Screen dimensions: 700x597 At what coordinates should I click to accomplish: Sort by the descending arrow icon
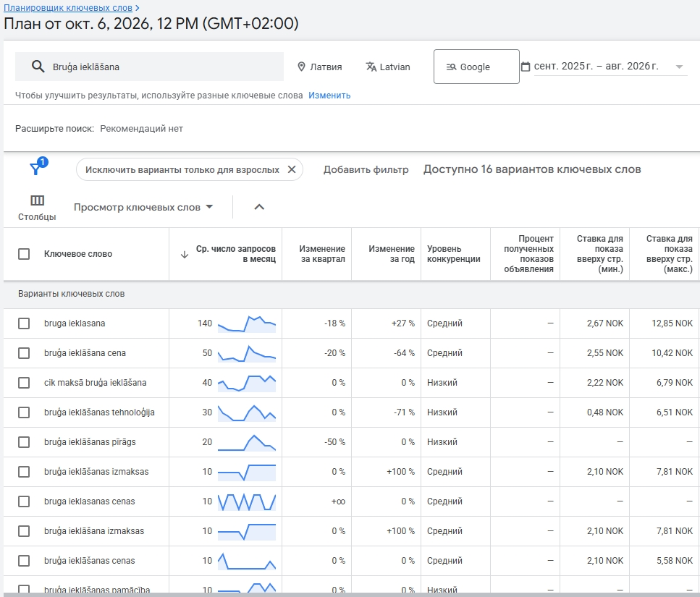185,254
